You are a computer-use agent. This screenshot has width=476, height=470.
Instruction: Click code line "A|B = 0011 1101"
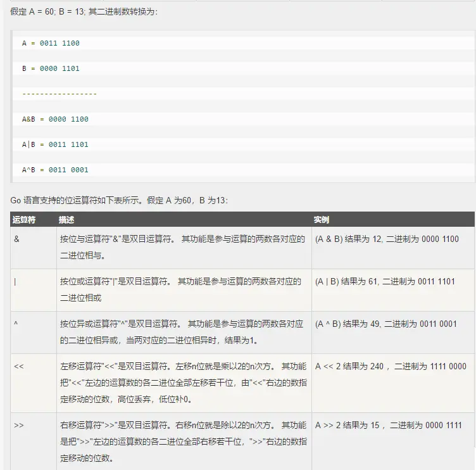point(55,144)
